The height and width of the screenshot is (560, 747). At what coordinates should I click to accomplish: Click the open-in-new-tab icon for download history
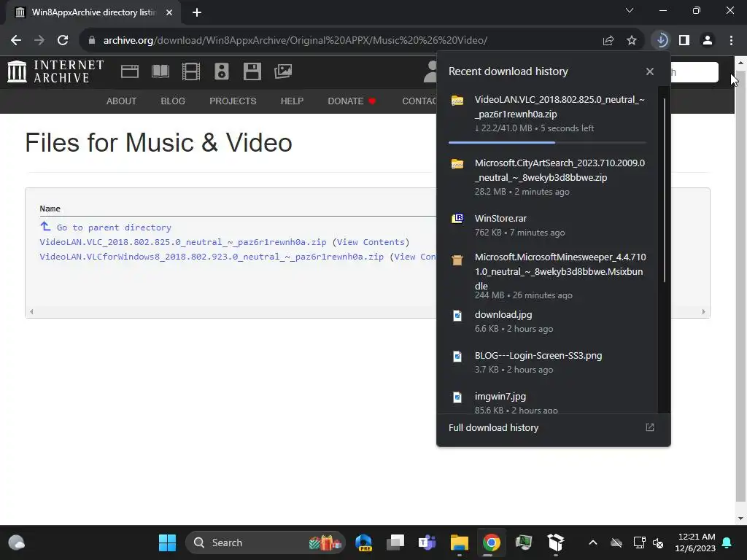(x=650, y=427)
